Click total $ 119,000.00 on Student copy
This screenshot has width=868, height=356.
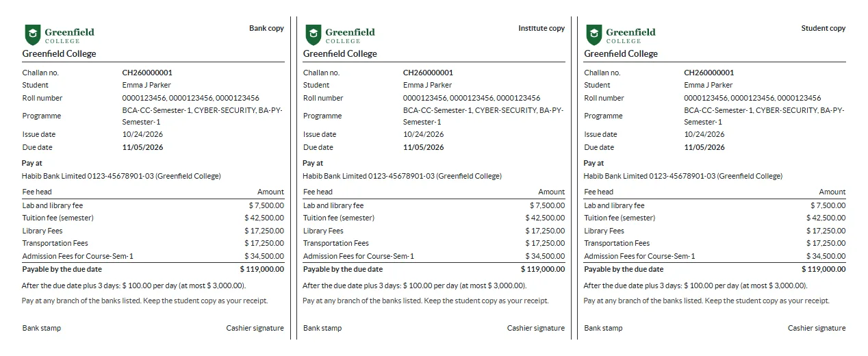824,269
